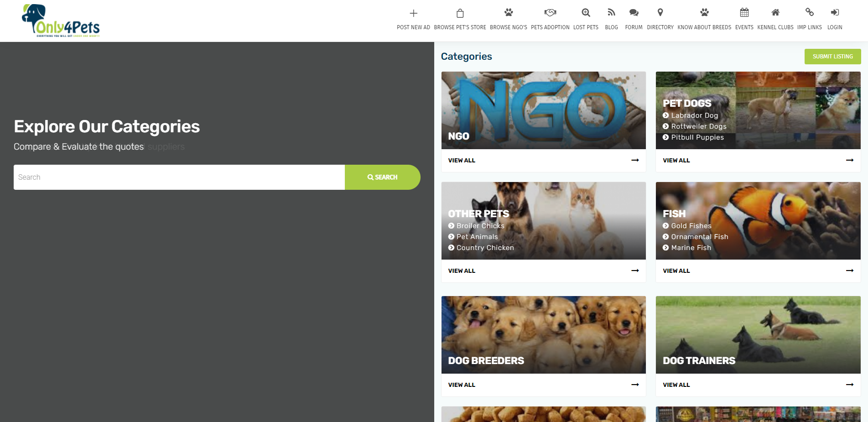Click the calendar icon for Events

[x=744, y=12]
